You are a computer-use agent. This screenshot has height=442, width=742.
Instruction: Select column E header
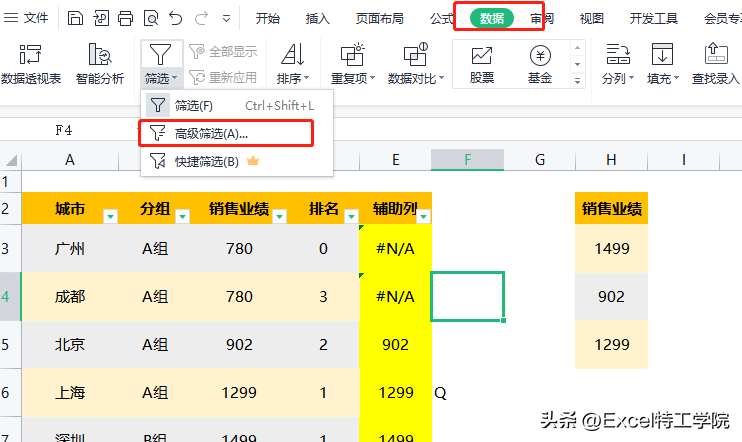point(396,160)
